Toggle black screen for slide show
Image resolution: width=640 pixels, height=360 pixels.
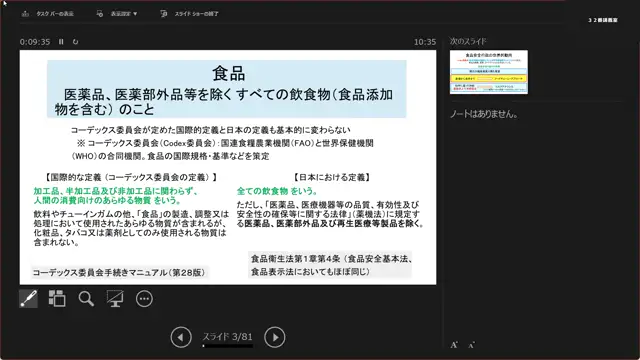(x=115, y=299)
